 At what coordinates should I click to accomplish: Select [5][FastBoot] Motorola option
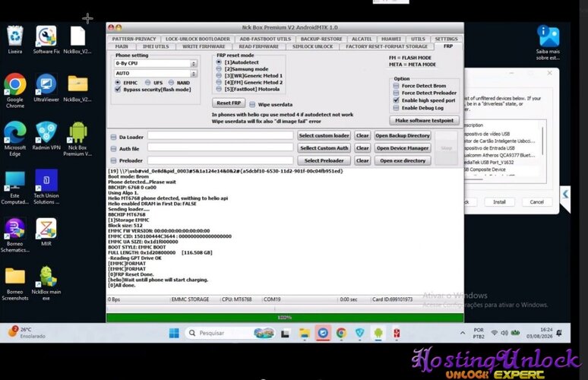click(219, 89)
